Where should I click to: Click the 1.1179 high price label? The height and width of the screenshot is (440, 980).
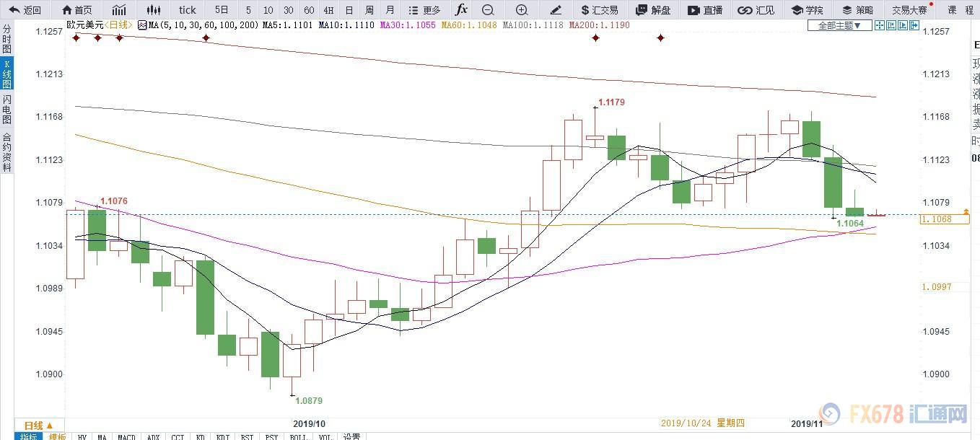point(611,102)
